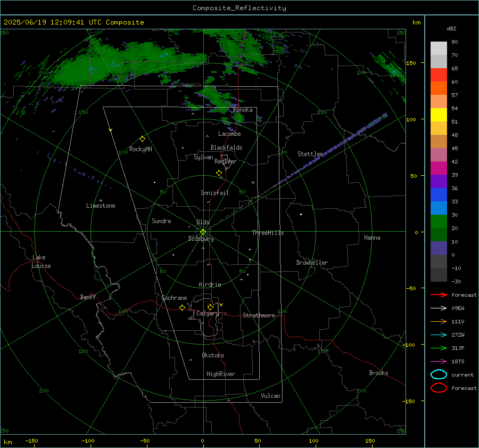Click the white 09EA arrow icon
The image size is (479, 448).
pos(439,308)
